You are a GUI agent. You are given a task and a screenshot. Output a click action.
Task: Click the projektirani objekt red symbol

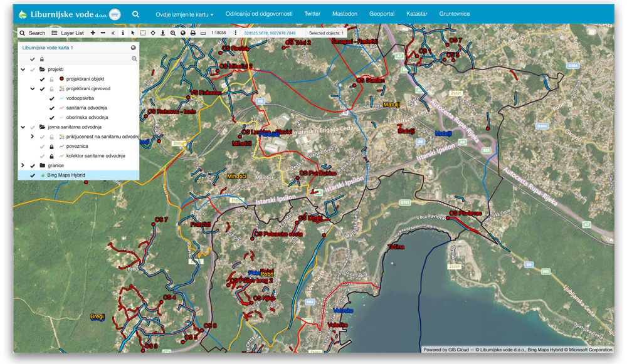tap(61, 79)
